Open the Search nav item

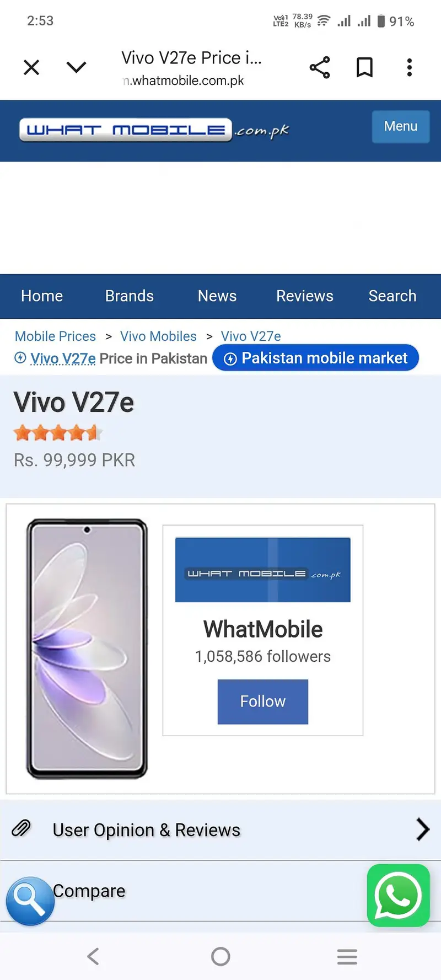392,296
